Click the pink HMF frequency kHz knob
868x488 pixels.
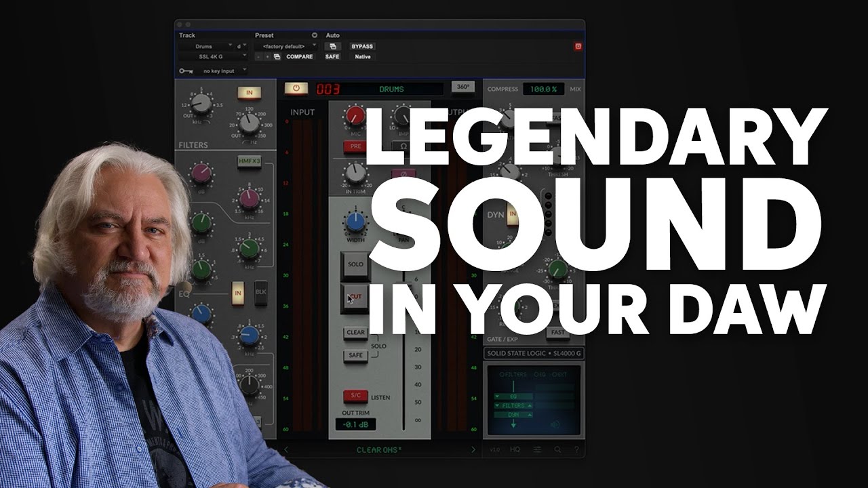pos(250,199)
